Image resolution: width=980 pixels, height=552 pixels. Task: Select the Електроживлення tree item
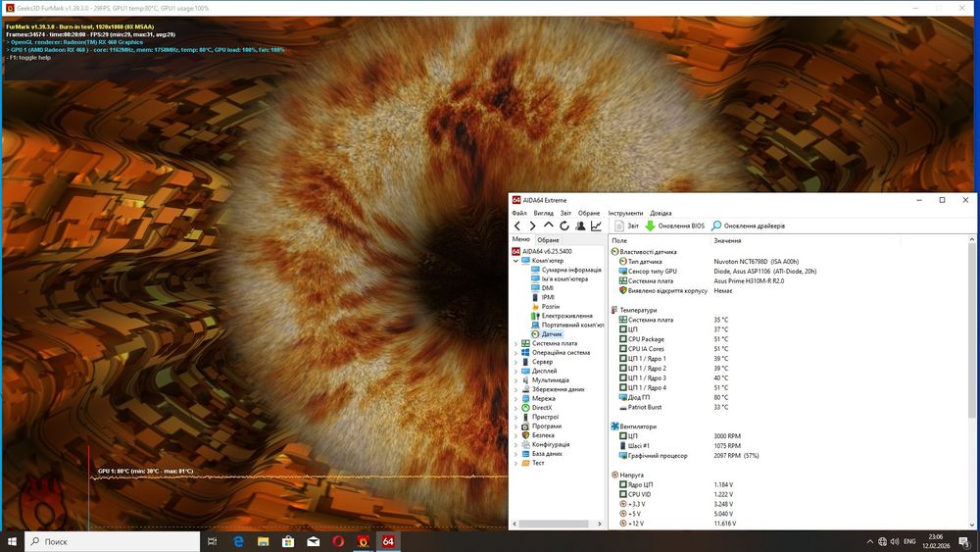coord(566,316)
